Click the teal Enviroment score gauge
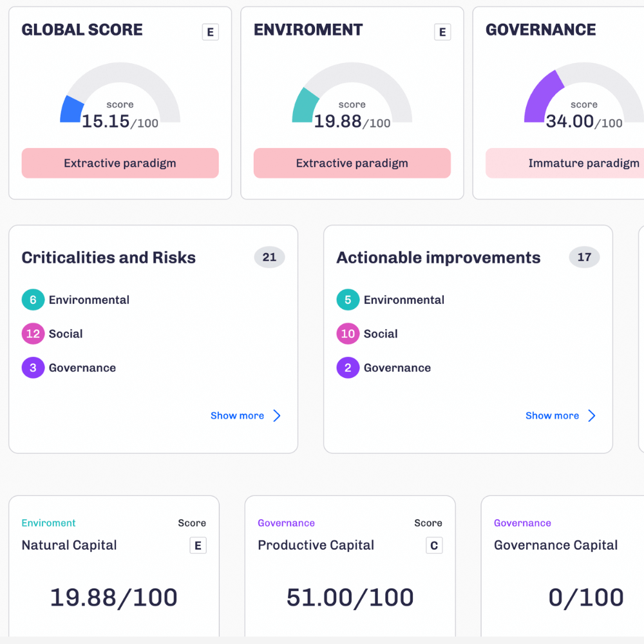644x644 pixels. (x=352, y=92)
